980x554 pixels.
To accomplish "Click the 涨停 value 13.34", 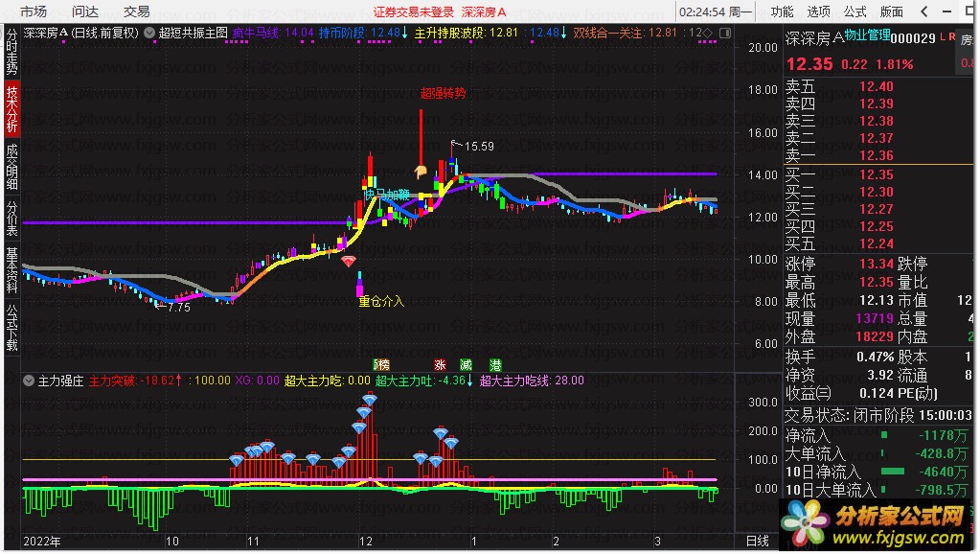I will tap(877, 264).
